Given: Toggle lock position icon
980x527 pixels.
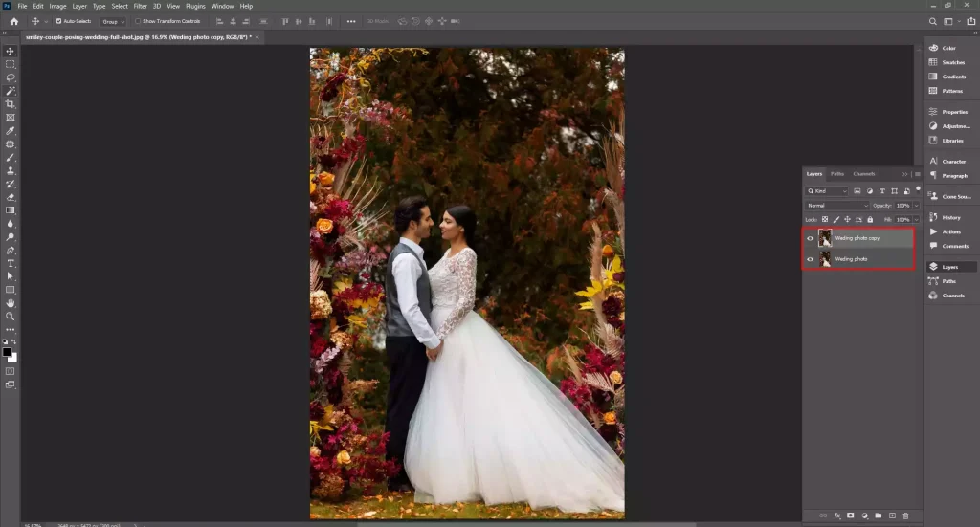Looking at the screenshot, I should tap(848, 220).
